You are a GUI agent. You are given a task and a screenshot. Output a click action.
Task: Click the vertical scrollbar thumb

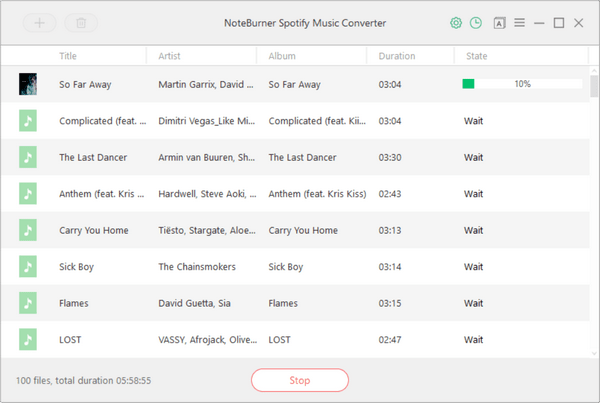(x=594, y=86)
